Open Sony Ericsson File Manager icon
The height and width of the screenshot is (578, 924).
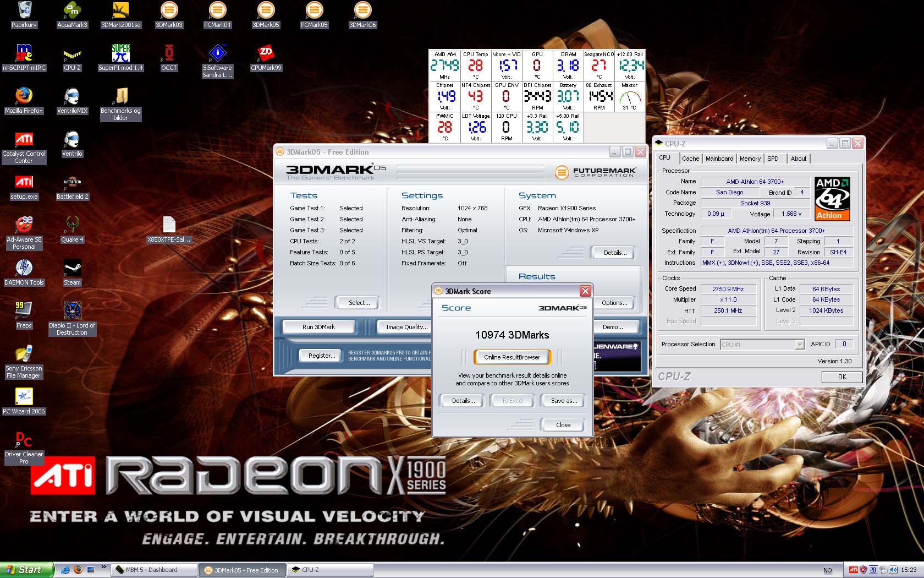pos(24,361)
